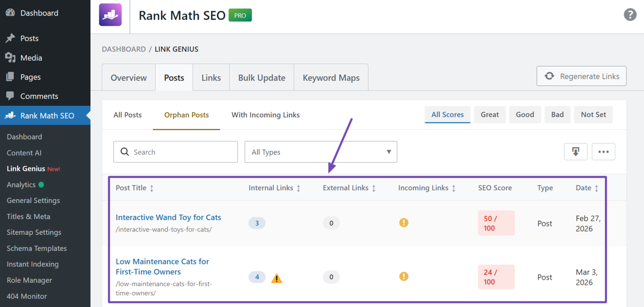Click the external links 0 badge for Interactive Wand Toy
The height and width of the screenshot is (307, 644).
point(331,223)
